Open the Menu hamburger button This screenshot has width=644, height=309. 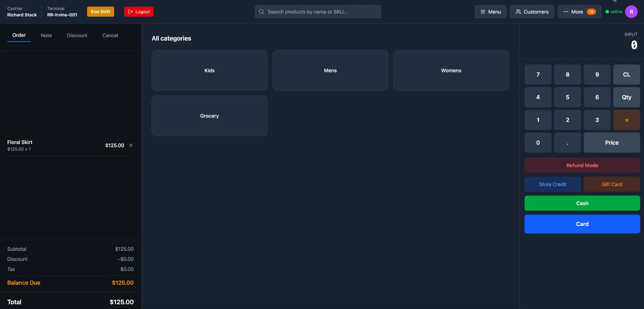coord(490,12)
